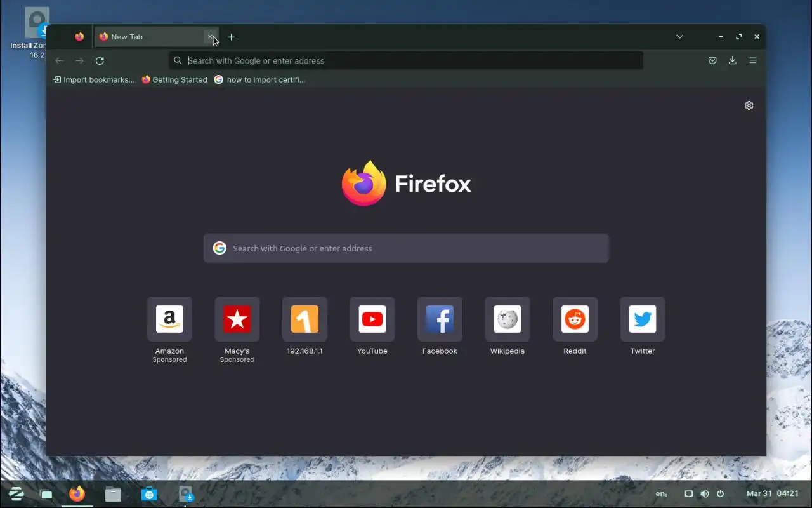Click Firefox icon in taskbar
Viewport: 812px width, 508px height.
pos(77,493)
